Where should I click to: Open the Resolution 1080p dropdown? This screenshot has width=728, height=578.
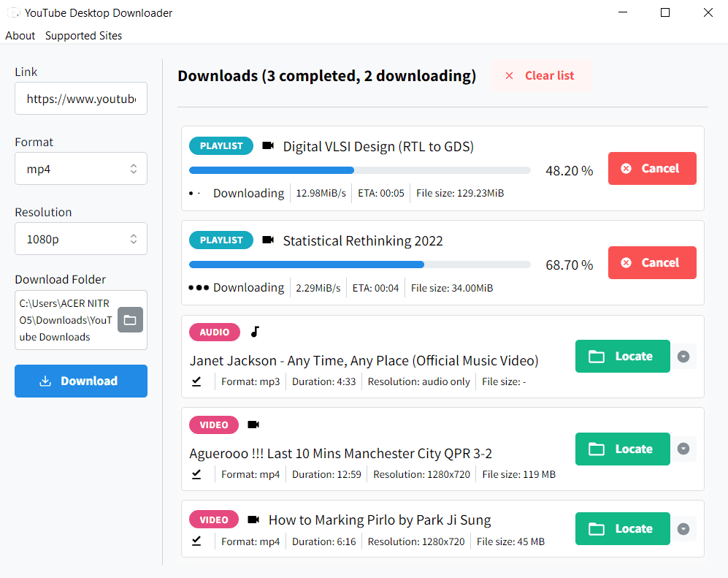[x=81, y=239]
